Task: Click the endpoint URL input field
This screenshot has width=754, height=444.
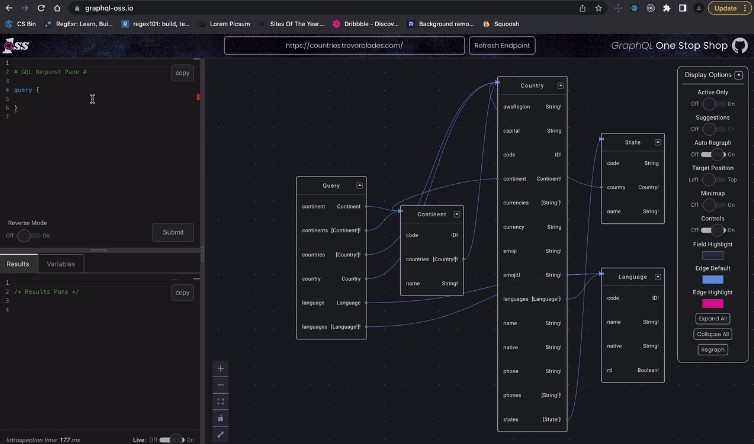Action: (x=344, y=46)
